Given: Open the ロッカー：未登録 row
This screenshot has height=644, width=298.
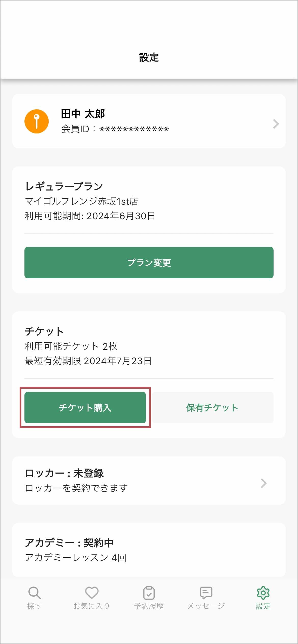Looking at the screenshot, I should [64, 473].
